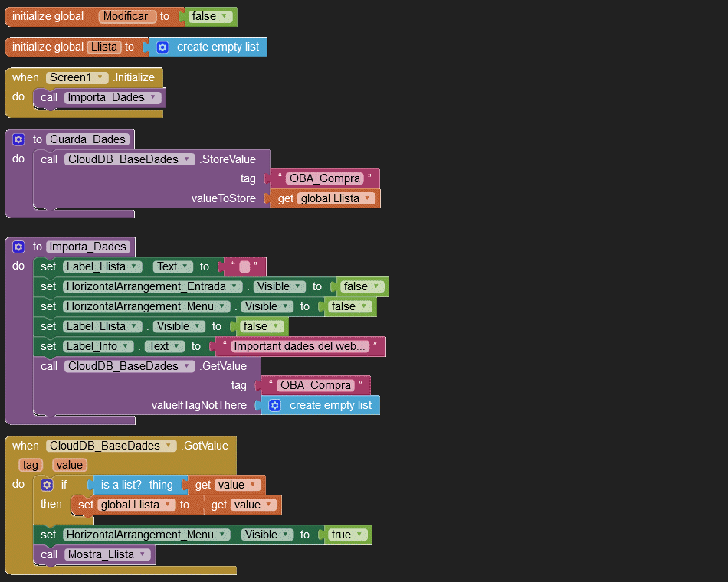
Task: Click gear on Llista create empty list block
Action: pos(162,47)
